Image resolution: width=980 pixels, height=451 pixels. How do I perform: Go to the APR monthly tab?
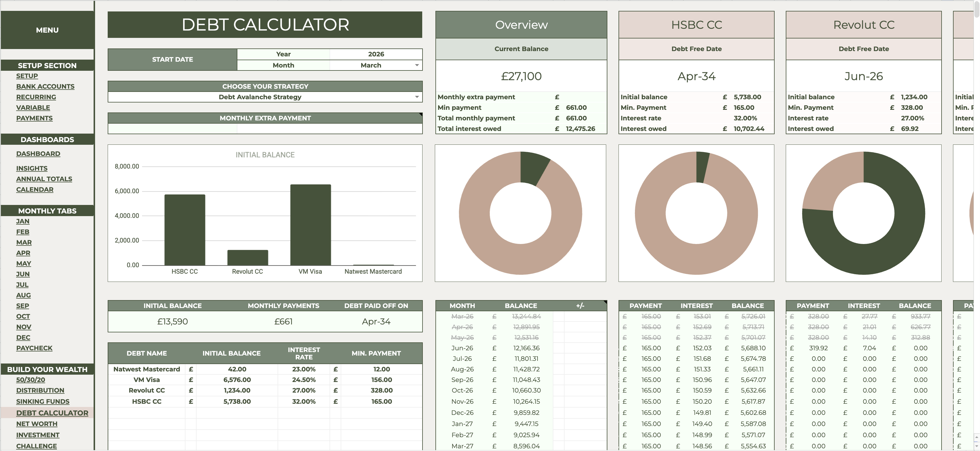pyautogui.click(x=23, y=253)
